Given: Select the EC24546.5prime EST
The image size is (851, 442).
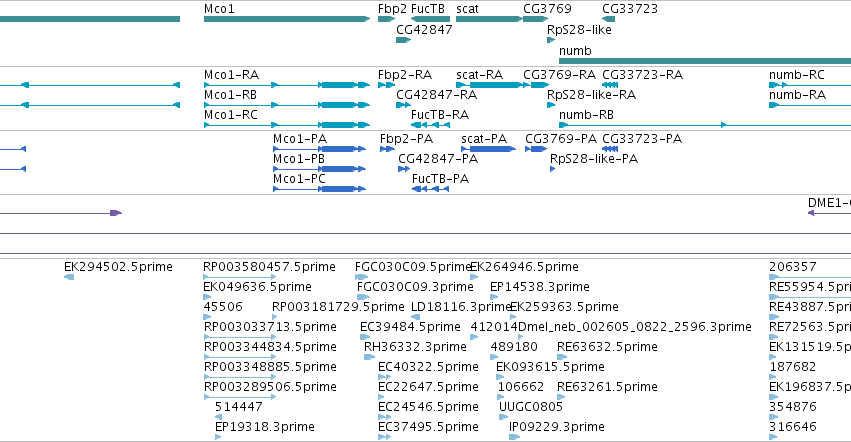Looking at the screenshot, I should click(x=384, y=417).
